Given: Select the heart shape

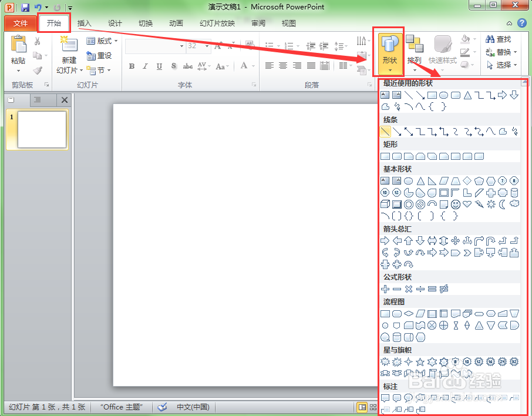Looking at the screenshot, I should tap(467, 204).
